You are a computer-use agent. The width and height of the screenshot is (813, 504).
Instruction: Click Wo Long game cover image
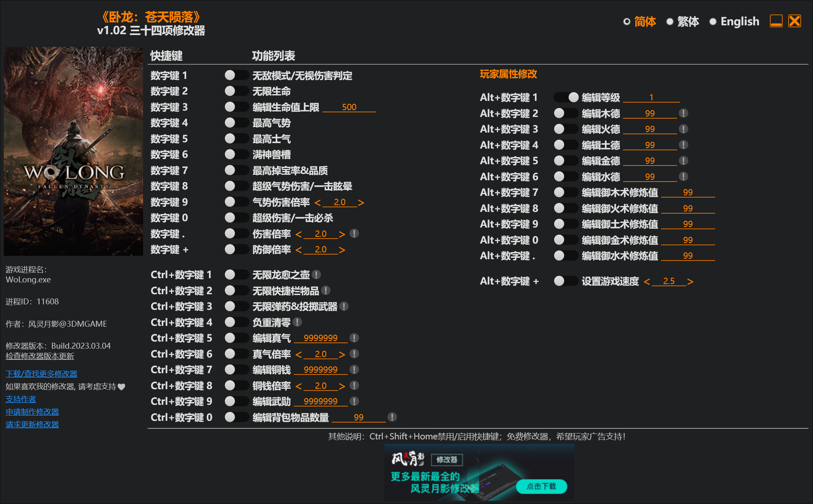coord(73,151)
